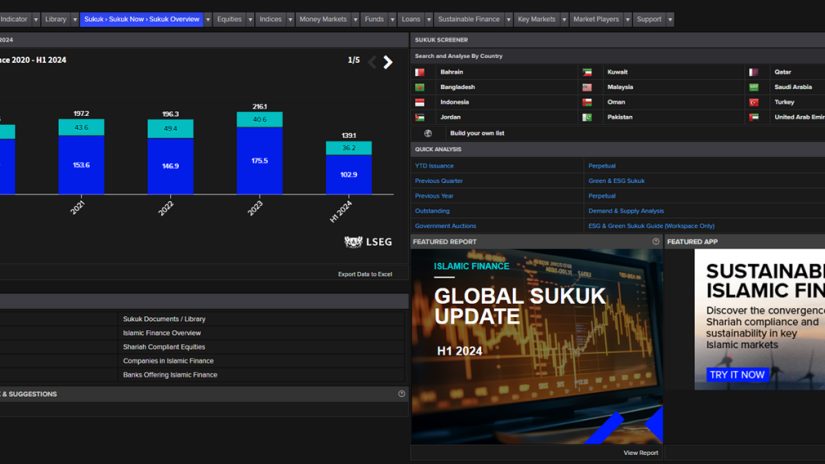
Task: Open the Previous Year quick analysis
Action: coord(434,196)
